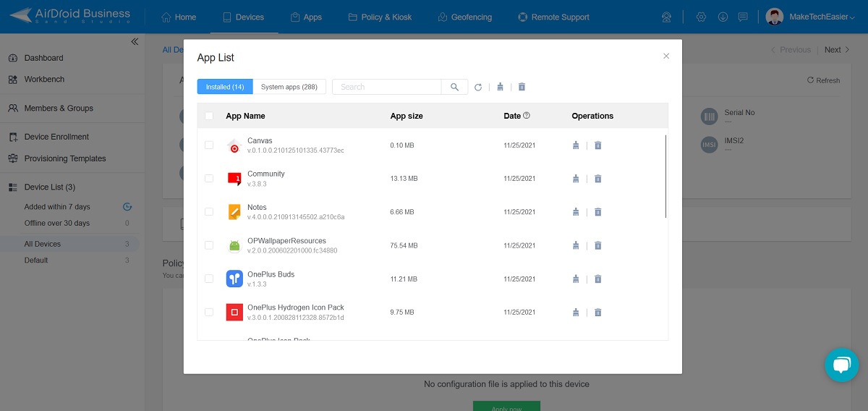Clear cache for OnePlus Hydrogen Icon Pack

pyautogui.click(x=576, y=313)
